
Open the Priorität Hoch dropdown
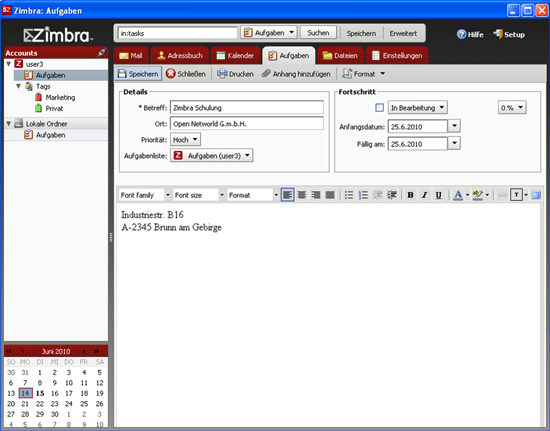pos(185,140)
